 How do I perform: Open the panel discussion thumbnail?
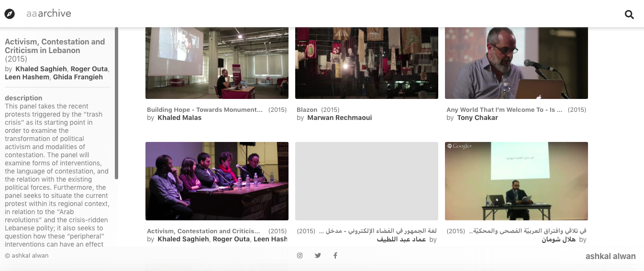pos(217,181)
